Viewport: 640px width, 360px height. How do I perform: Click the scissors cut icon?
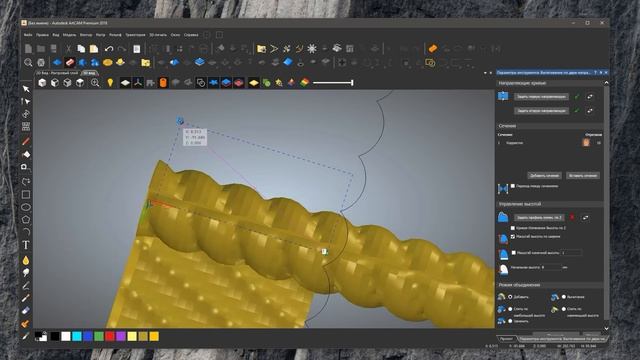click(x=69, y=49)
